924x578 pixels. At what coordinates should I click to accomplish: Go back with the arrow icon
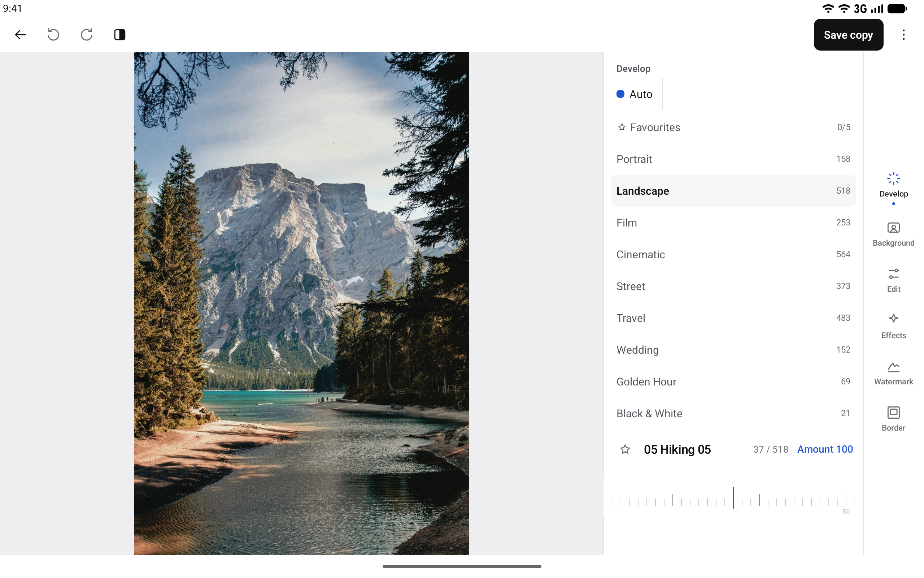(20, 35)
